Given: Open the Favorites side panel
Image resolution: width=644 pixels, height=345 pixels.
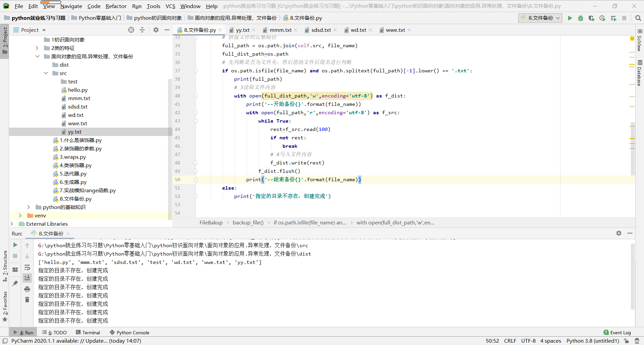Looking at the screenshot, I should (x=5, y=306).
